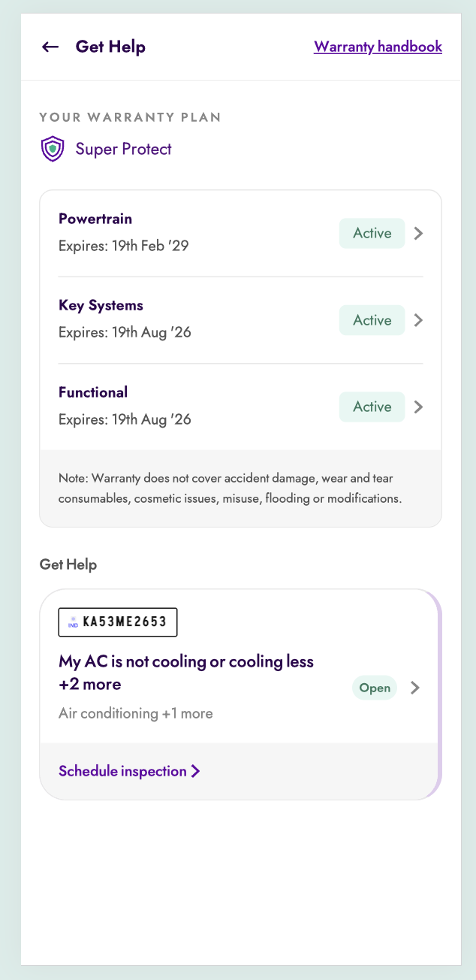Click the chevron beside Schedule inspection

(195, 771)
